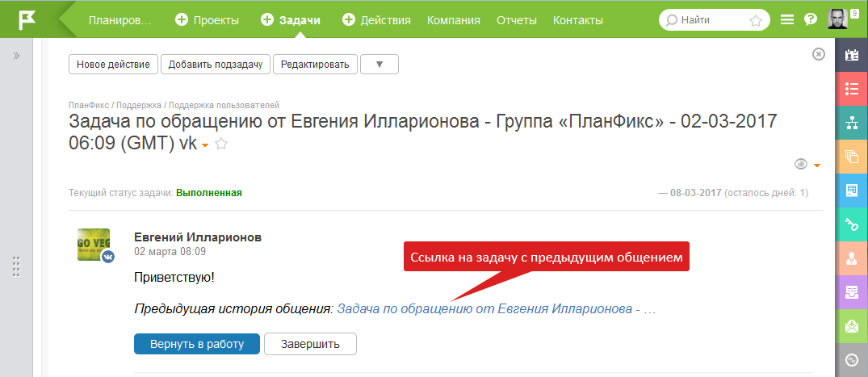Open the previous conversation task link

pos(496,309)
